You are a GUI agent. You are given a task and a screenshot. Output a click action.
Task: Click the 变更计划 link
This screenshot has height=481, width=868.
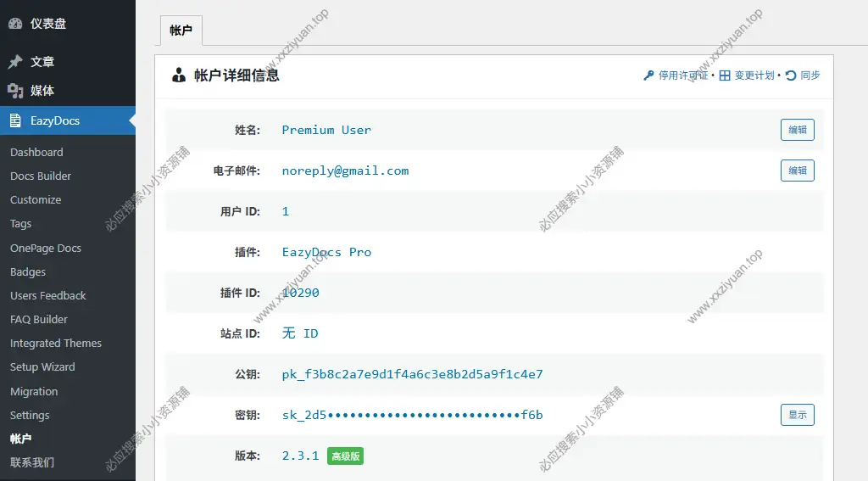(754, 76)
